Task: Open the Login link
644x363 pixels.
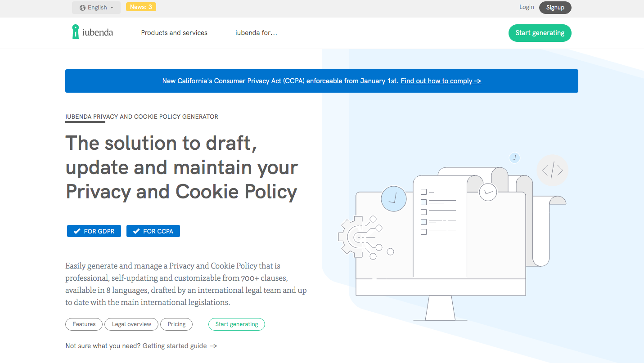Action: (527, 7)
